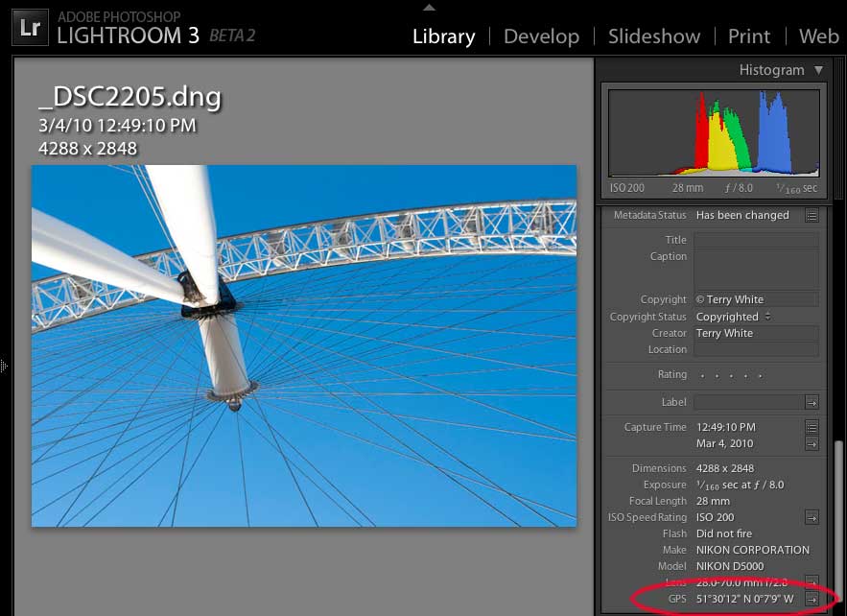This screenshot has width=847, height=616.
Task: Click the ISO 200 metadata value
Action: (715, 517)
